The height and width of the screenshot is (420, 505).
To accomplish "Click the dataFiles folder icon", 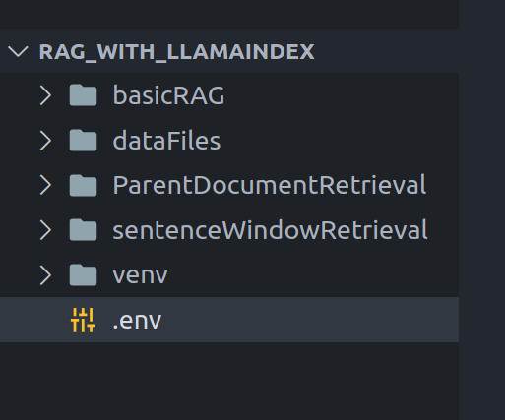I will pos(83,141).
